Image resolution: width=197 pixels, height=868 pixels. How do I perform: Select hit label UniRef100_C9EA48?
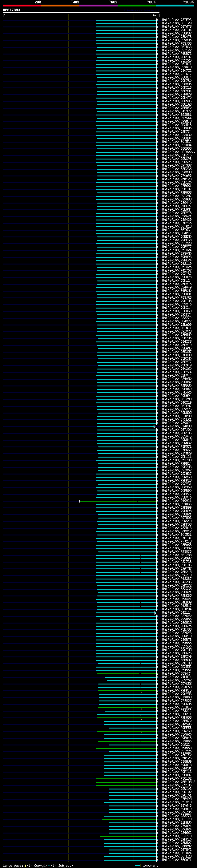click(177, 738)
